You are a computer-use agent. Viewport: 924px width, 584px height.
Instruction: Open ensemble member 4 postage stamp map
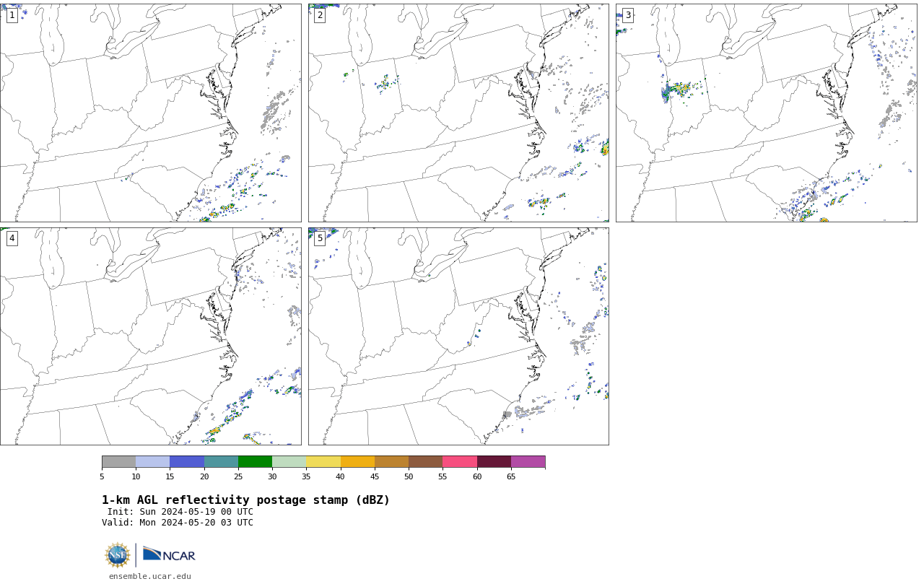tap(150, 336)
